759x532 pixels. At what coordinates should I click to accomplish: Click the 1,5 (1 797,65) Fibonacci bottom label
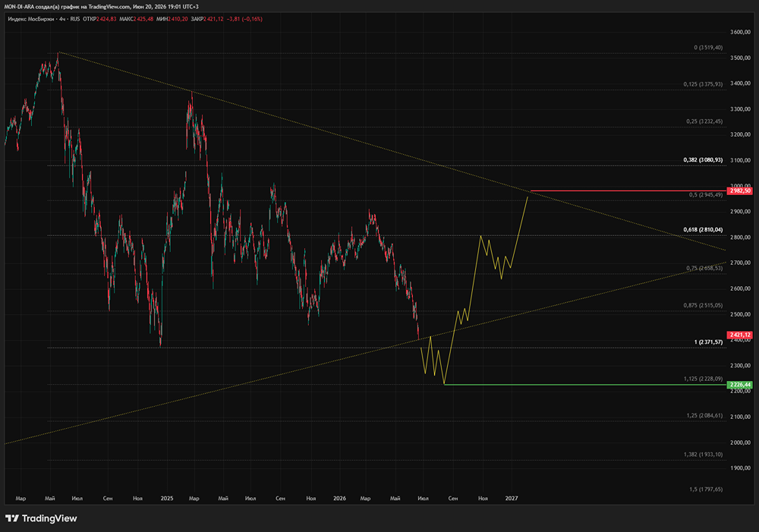tap(706, 490)
